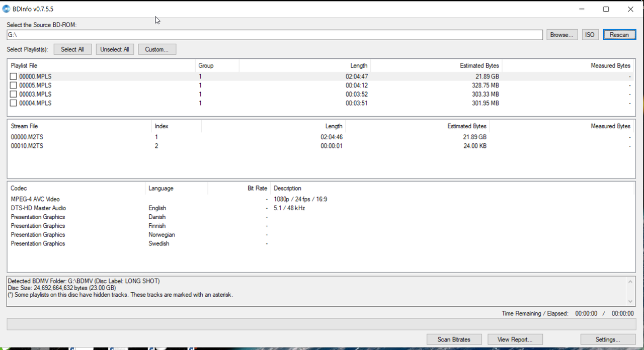Click the log box scroll down arrow

point(630,301)
